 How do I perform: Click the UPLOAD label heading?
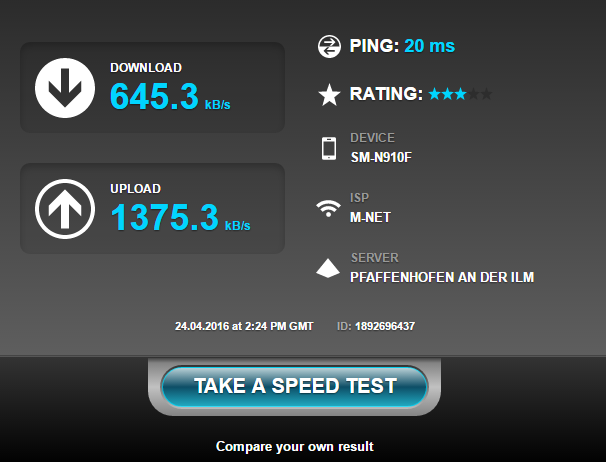[136, 189]
